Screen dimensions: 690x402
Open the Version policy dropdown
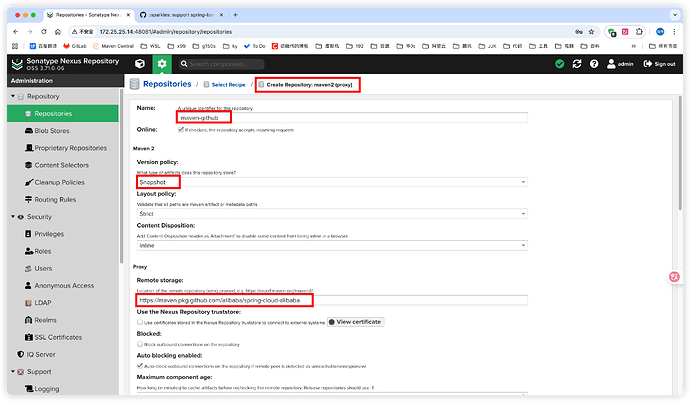tap(332, 182)
